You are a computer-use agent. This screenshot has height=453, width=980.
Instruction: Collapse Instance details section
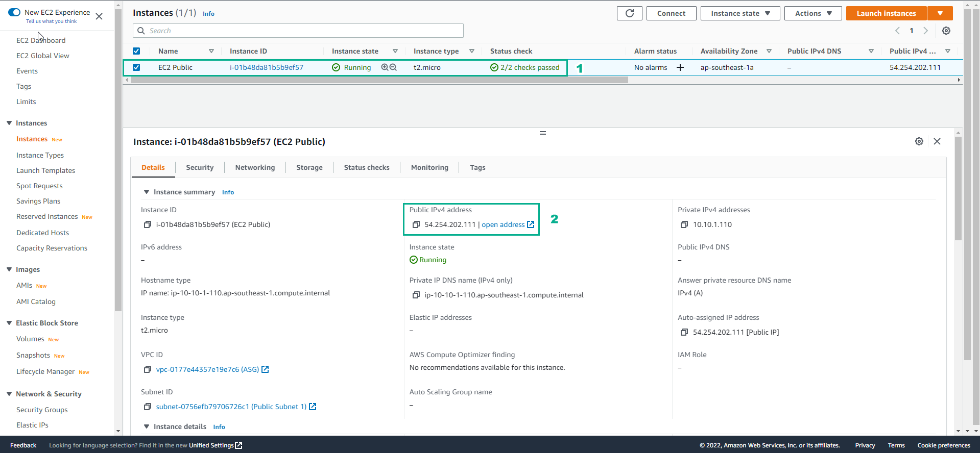point(147,426)
